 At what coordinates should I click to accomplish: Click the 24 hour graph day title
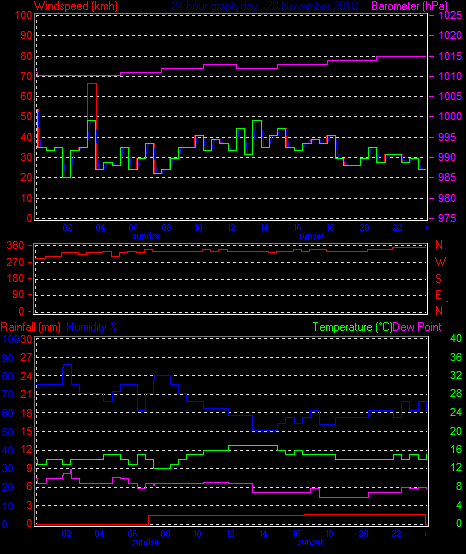[x=264, y=6]
